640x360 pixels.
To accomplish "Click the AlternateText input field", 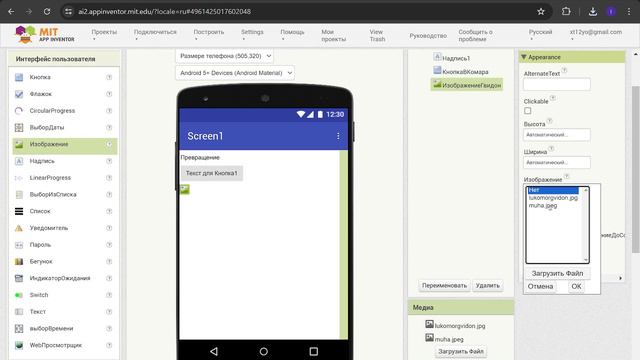I will (x=557, y=84).
